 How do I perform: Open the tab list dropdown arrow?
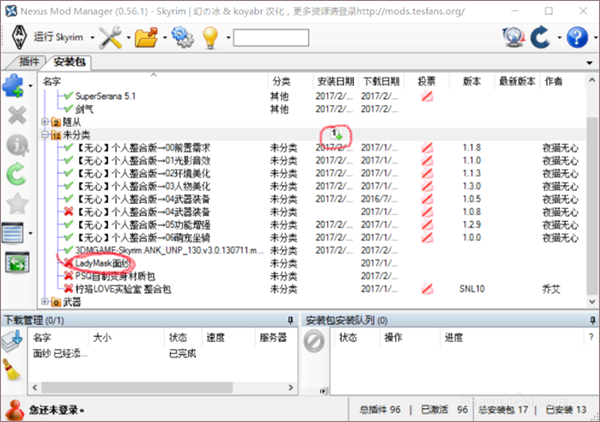(x=589, y=62)
